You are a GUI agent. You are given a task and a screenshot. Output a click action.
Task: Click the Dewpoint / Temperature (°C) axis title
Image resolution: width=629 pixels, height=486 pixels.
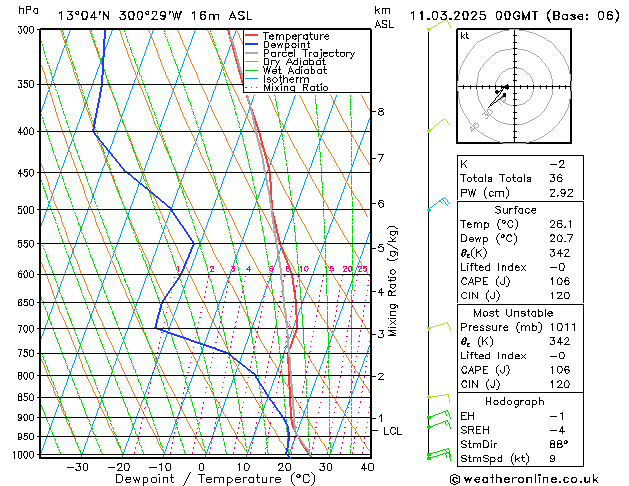pyautogui.click(x=215, y=479)
